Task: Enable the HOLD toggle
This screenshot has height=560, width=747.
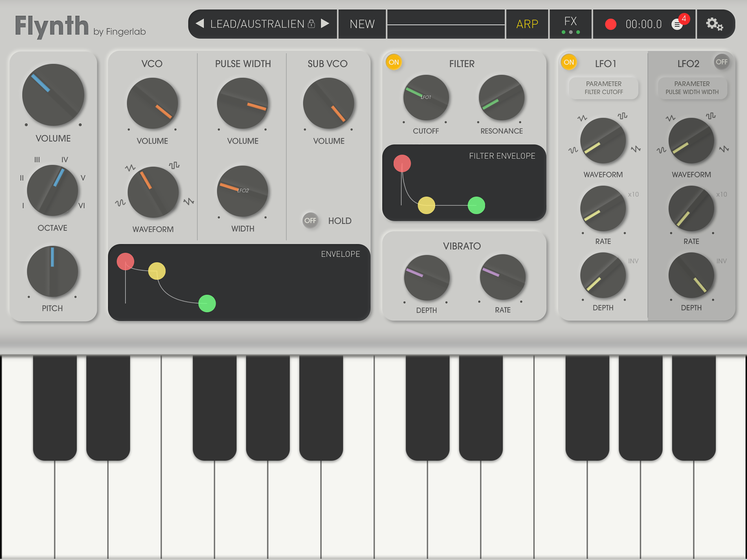Action: (310, 221)
